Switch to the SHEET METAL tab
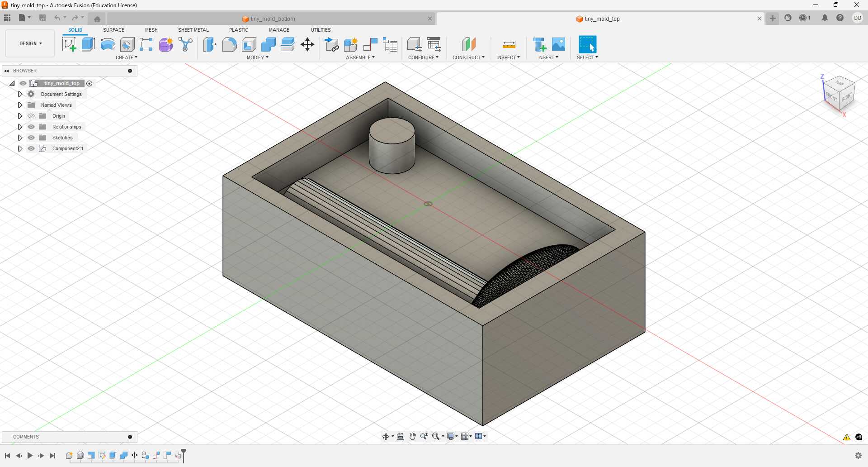The width and height of the screenshot is (868, 467). tap(193, 30)
